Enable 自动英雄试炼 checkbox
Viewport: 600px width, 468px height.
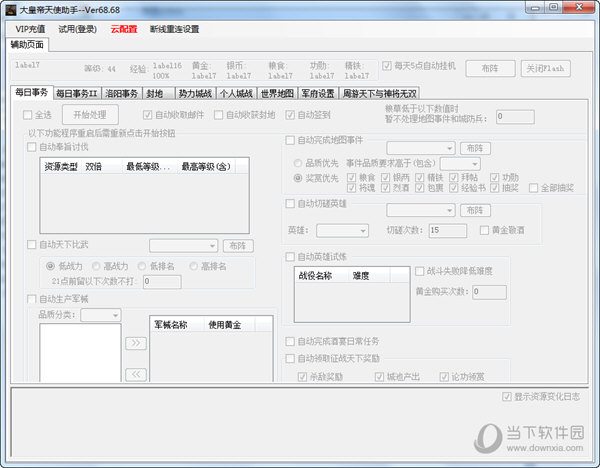pyautogui.click(x=316, y=257)
